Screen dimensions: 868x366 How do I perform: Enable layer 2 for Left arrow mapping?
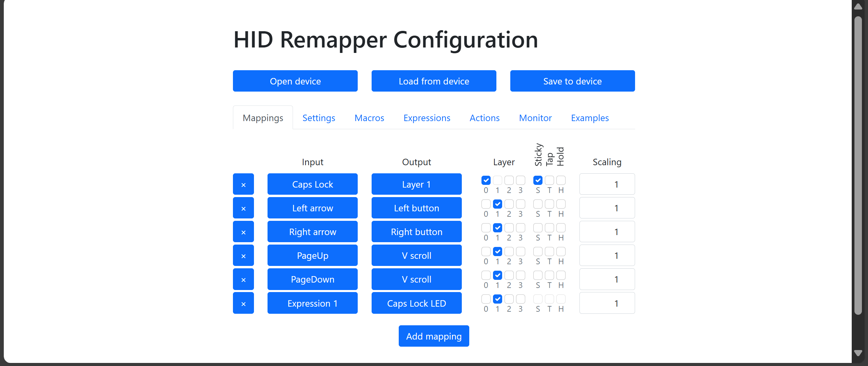point(509,204)
